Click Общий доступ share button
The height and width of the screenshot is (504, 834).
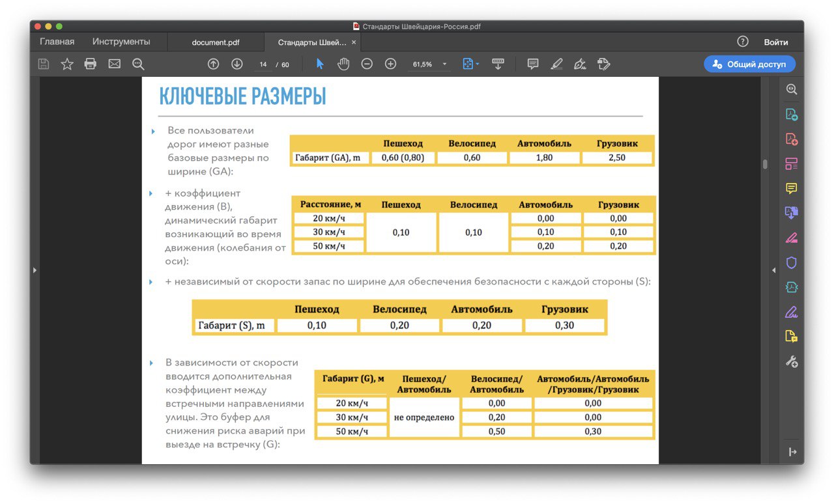749,64
